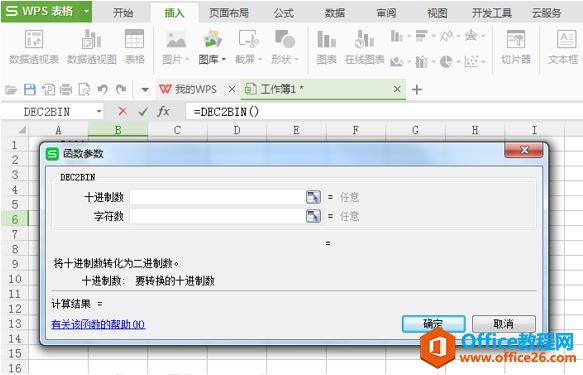Click the 数据透视表 pivot table icon

tap(34, 39)
